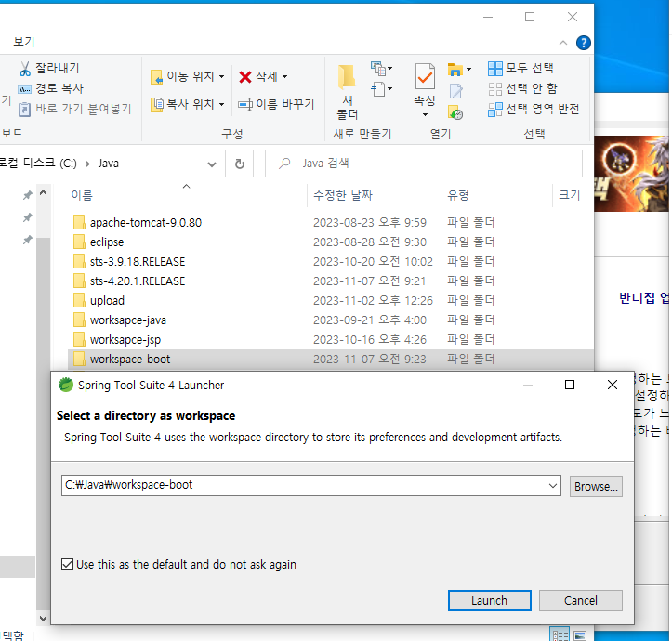Select the eclipse folder

pos(107,242)
